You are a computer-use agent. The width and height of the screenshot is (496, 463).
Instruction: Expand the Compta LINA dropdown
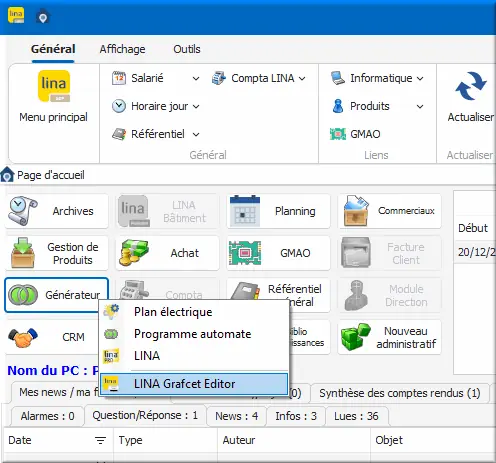click(x=302, y=79)
